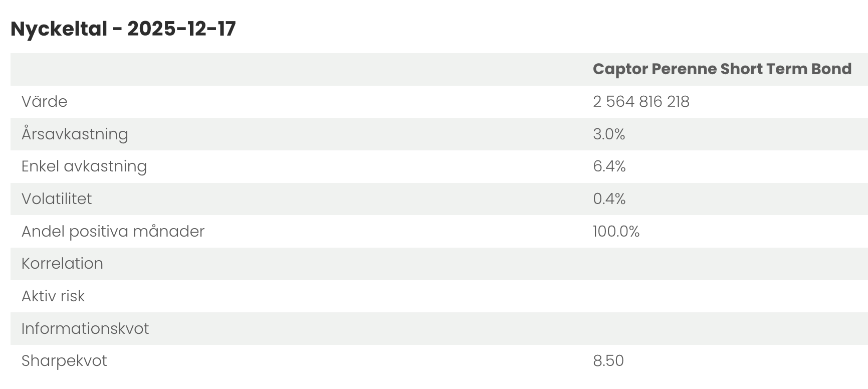Image resolution: width=868 pixels, height=389 pixels.
Task: Select the 6.4% Enkel avkastning value
Action: (x=609, y=166)
